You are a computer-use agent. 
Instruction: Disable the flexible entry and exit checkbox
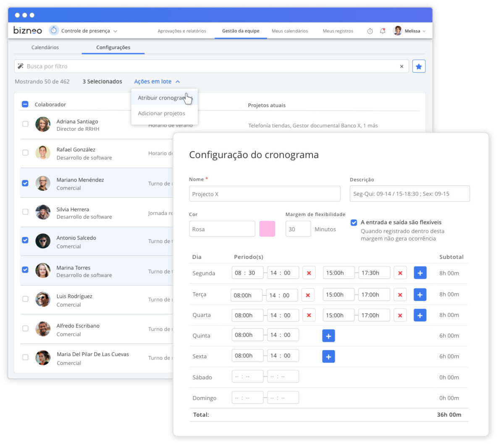pos(354,222)
